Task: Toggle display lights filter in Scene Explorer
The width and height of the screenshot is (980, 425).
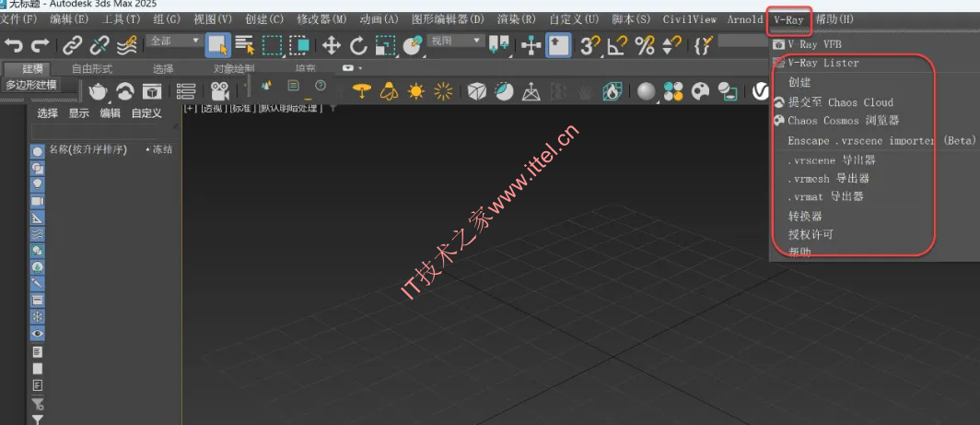Action: coord(38,184)
